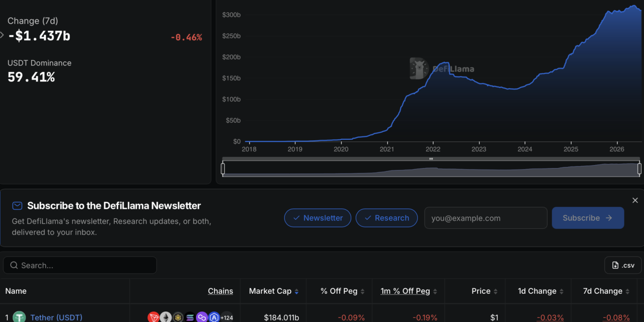Expand the chevron left of Change (7d)
This screenshot has width=644, height=322.
pyautogui.click(x=2, y=35)
